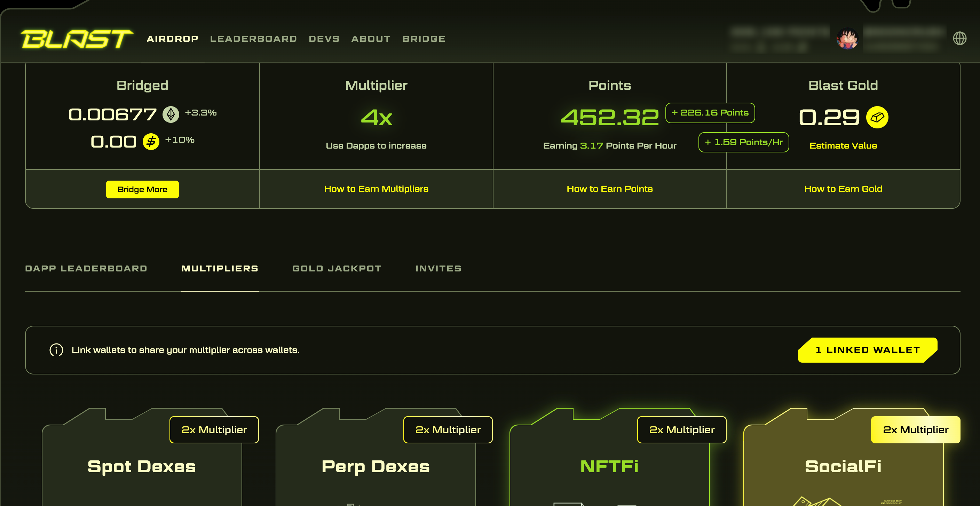
Task: Click the Blast logo
Action: pyautogui.click(x=77, y=39)
